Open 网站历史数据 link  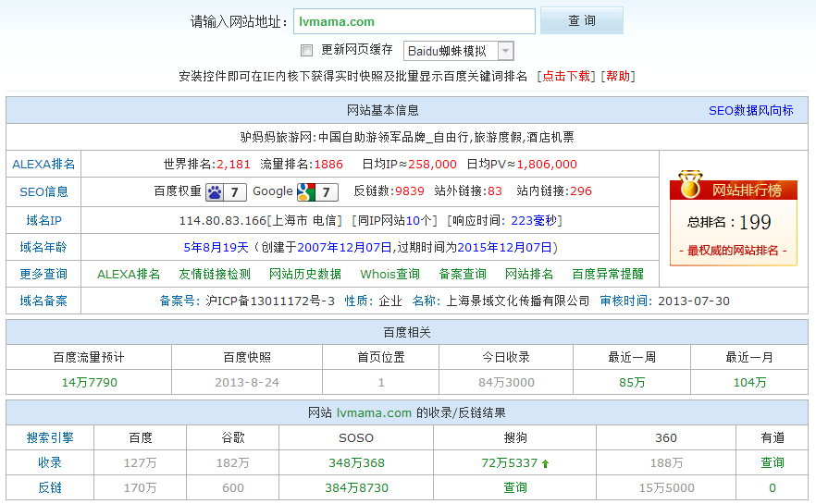point(305,274)
